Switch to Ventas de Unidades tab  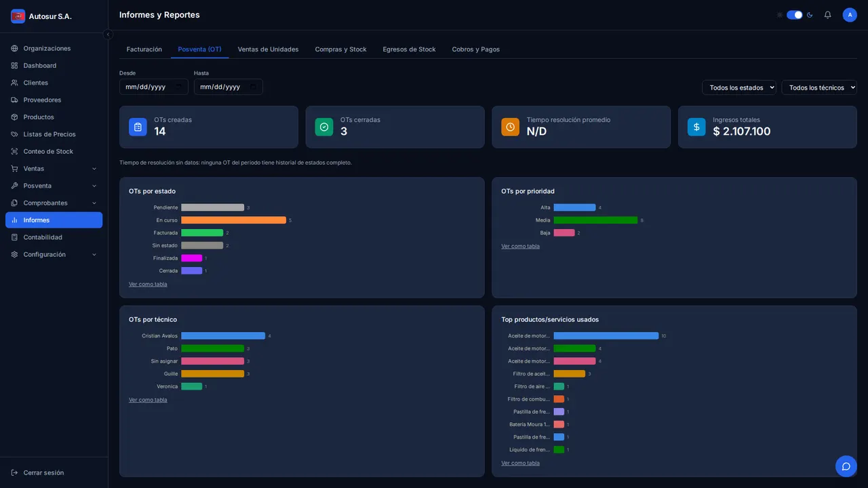pos(268,49)
